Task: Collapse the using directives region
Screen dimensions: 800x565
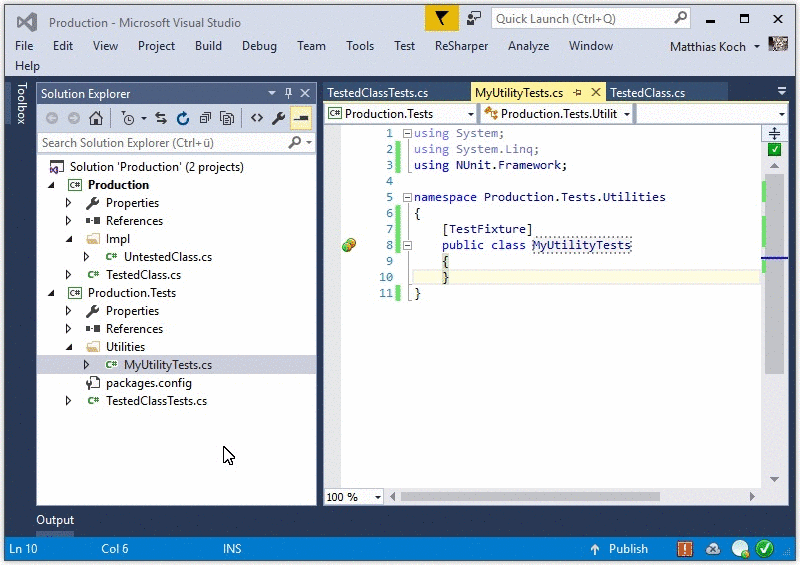Action: click(407, 134)
